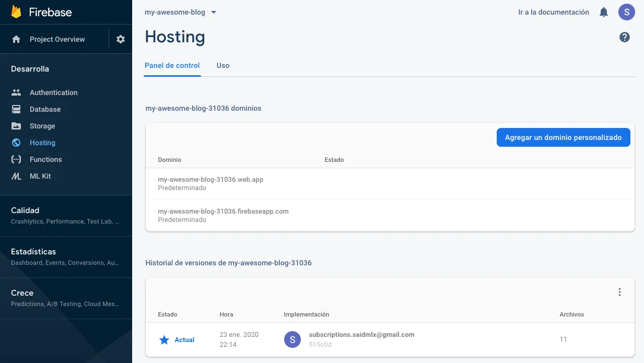Click the Hora column header

(x=226, y=314)
